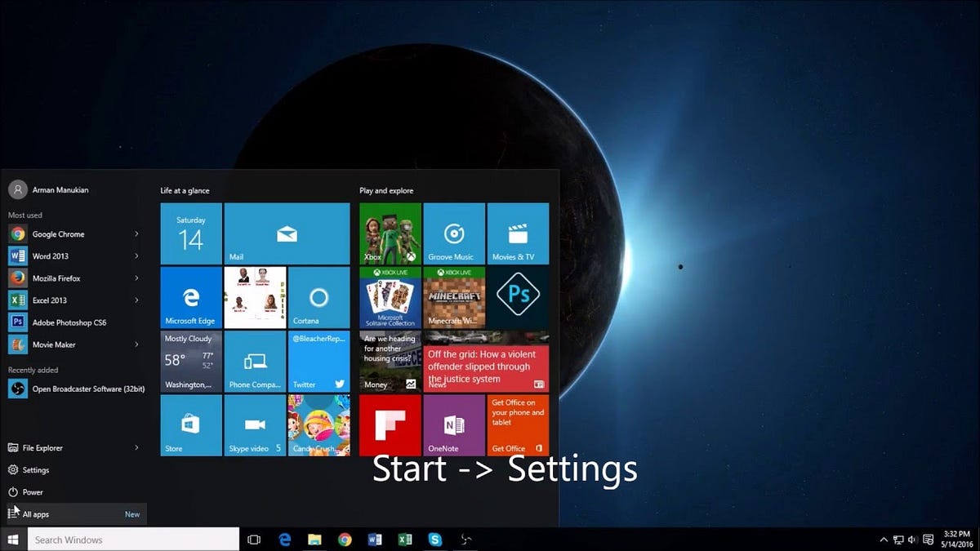980x551 pixels.
Task: Open Word from the taskbar
Action: point(375,540)
